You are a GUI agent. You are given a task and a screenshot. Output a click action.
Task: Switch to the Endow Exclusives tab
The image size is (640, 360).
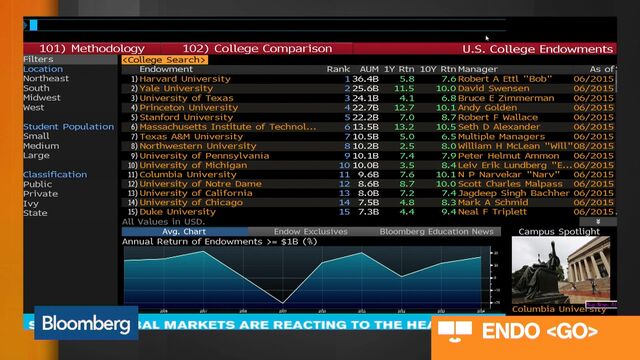[311, 231]
